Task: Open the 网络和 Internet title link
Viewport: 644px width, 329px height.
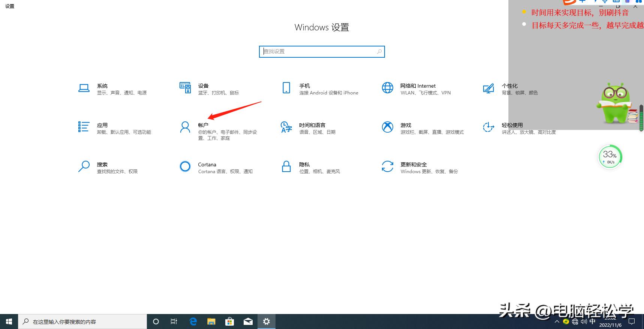Action: 418,86
